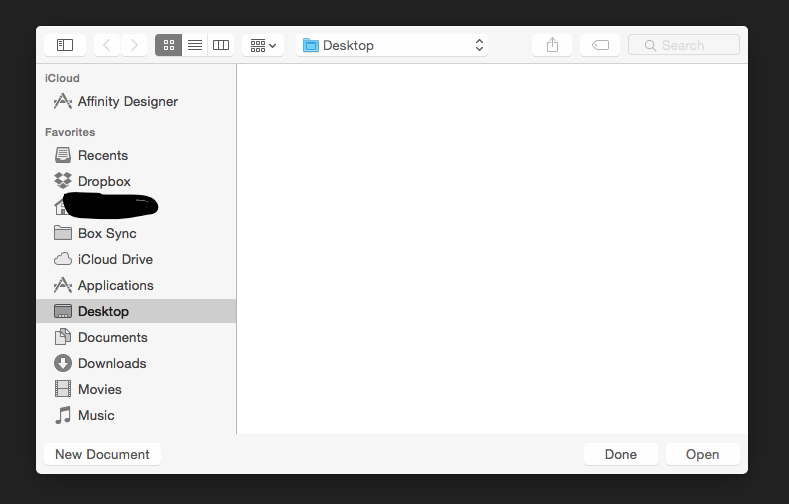Open Downloads in the sidebar
789x504 pixels.
click(136, 363)
